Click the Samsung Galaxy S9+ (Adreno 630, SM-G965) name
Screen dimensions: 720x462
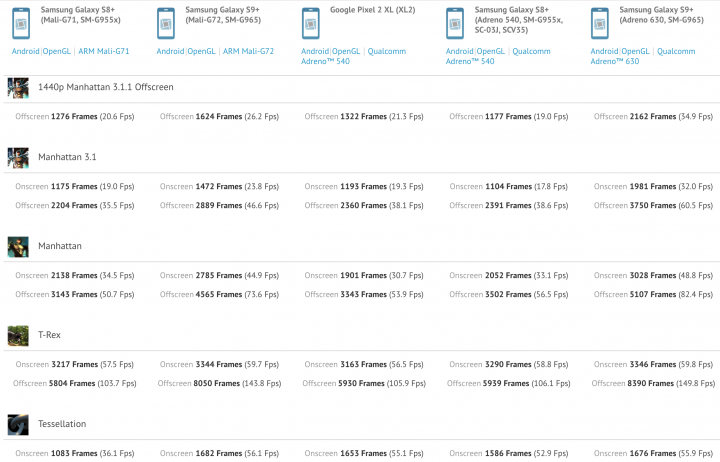click(661, 15)
